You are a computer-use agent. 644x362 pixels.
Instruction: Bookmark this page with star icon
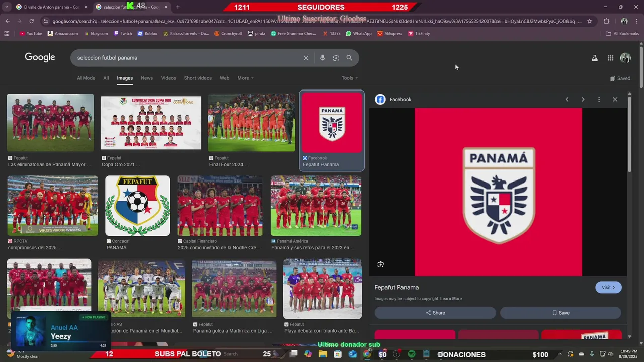pyautogui.click(x=590, y=21)
